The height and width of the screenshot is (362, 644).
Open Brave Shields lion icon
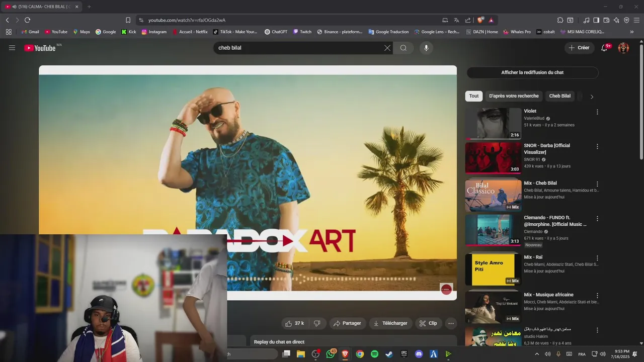click(480, 20)
